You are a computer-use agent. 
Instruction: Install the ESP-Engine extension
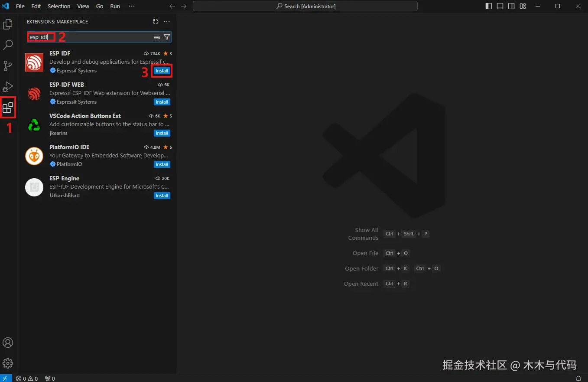(x=162, y=196)
